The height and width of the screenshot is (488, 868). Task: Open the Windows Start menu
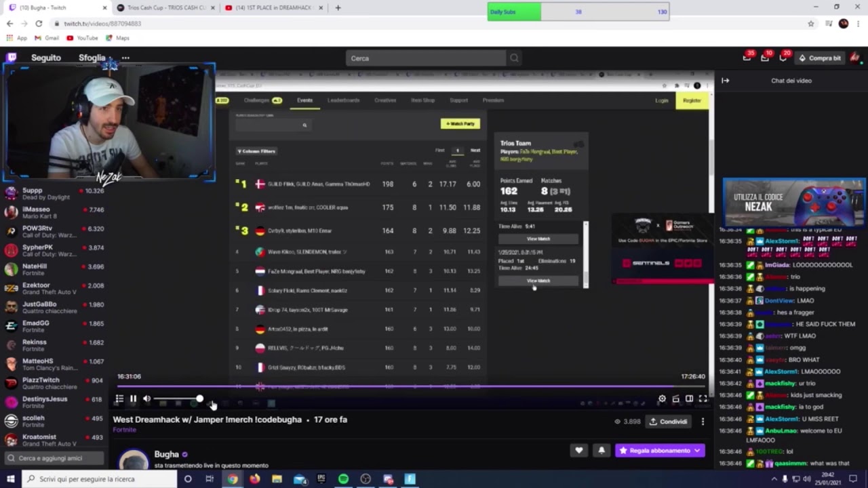10,479
